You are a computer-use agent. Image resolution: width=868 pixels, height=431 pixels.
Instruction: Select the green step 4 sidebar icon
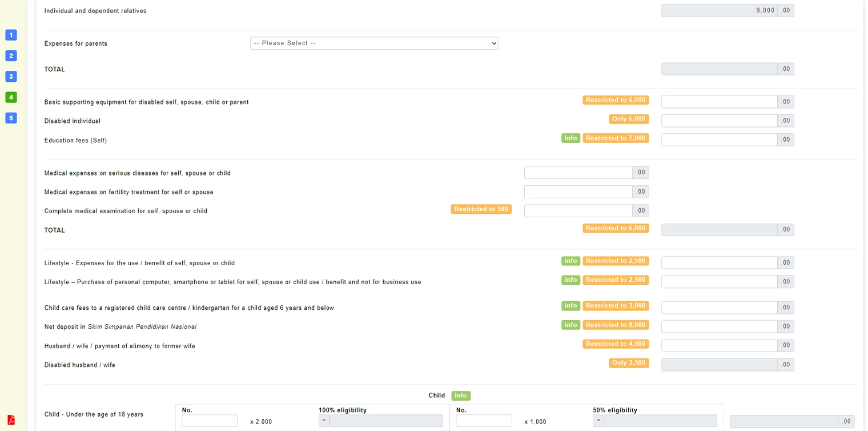click(x=11, y=97)
